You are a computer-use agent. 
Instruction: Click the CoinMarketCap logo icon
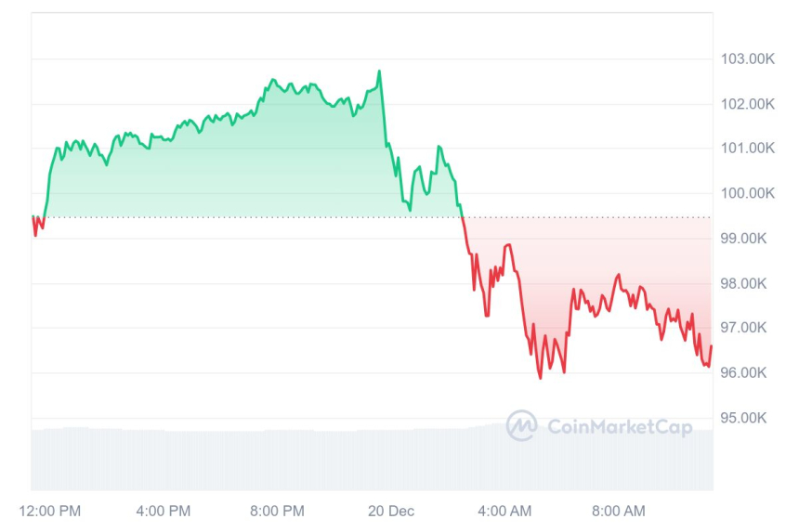tap(521, 425)
